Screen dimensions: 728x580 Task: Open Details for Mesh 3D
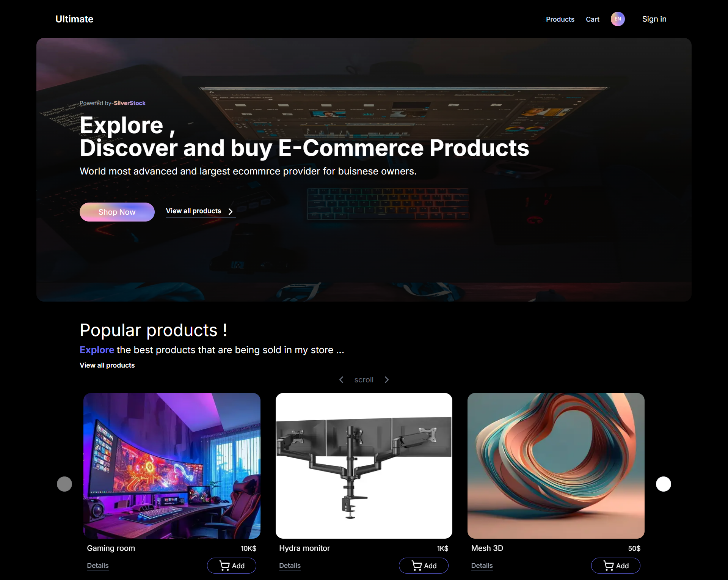point(482,566)
